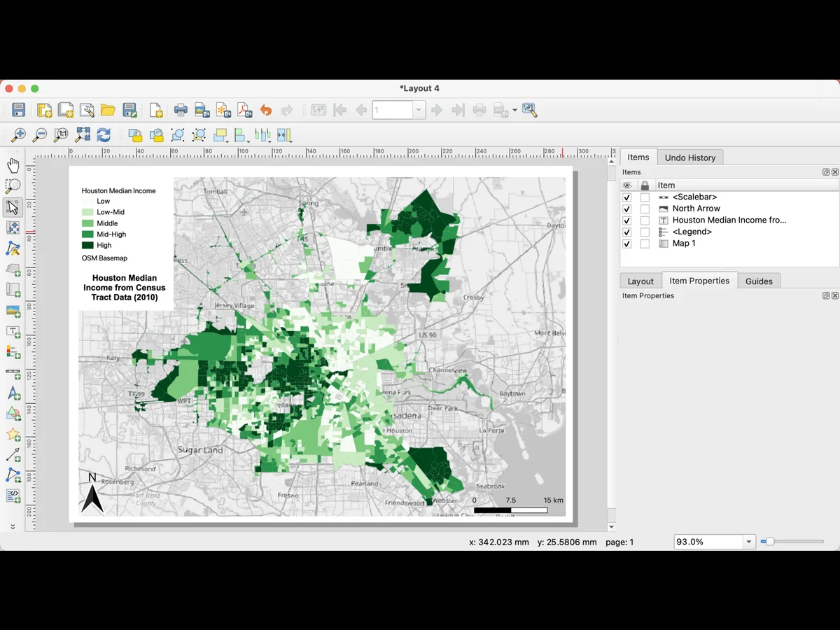Ungroup selected items

pyautogui.click(x=199, y=135)
